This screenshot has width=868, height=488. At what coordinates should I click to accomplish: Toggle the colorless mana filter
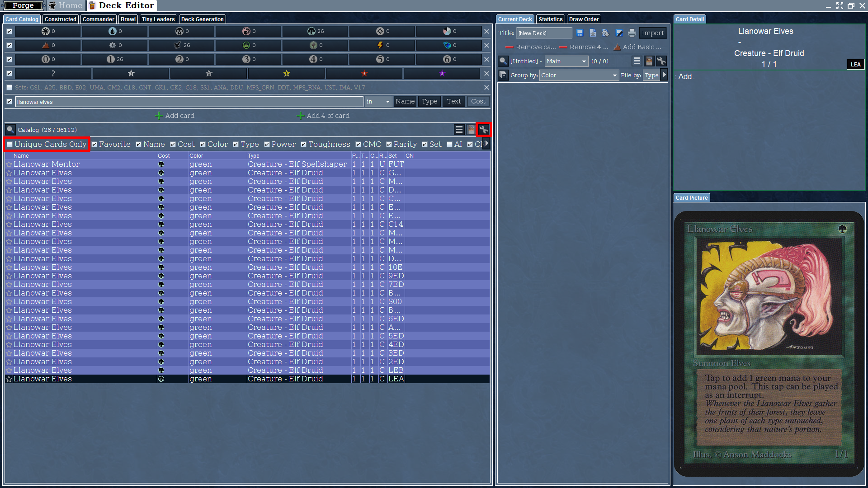pyautogui.click(x=382, y=31)
